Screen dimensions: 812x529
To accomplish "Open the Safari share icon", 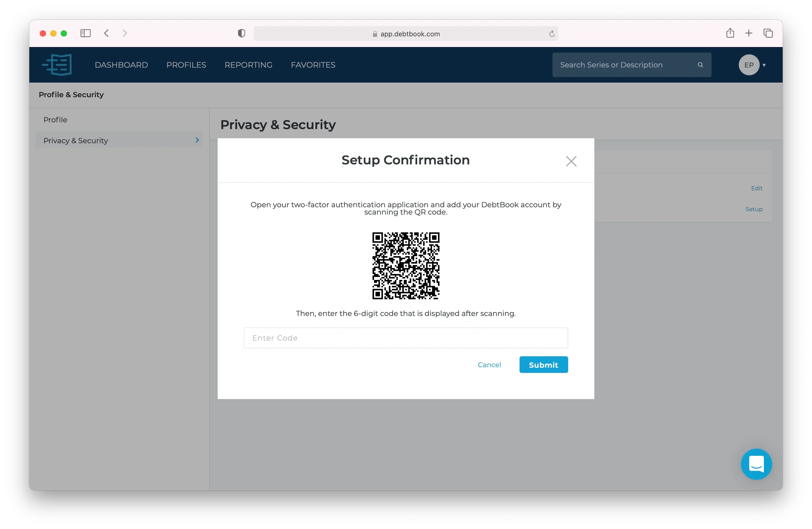I will (x=730, y=33).
